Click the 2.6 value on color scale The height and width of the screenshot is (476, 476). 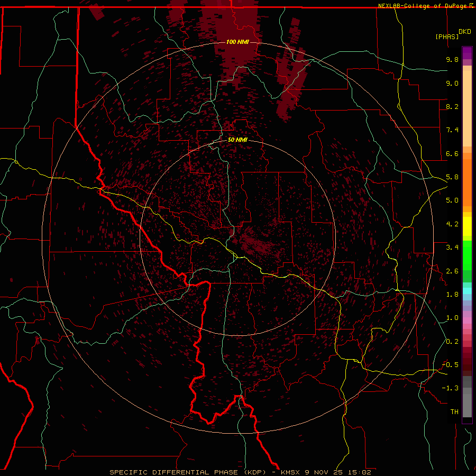pyautogui.click(x=452, y=271)
